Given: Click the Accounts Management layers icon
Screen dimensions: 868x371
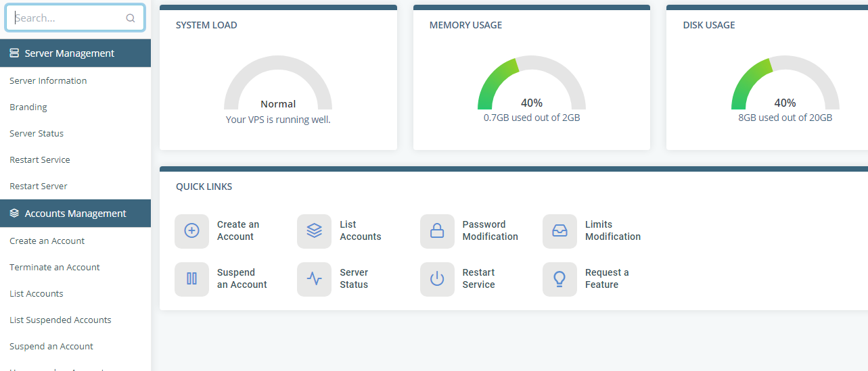Looking at the screenshot, I should (14, 214).
